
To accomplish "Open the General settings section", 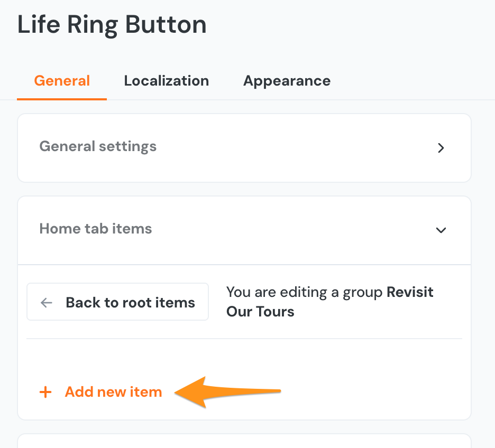I will point(244,148).
